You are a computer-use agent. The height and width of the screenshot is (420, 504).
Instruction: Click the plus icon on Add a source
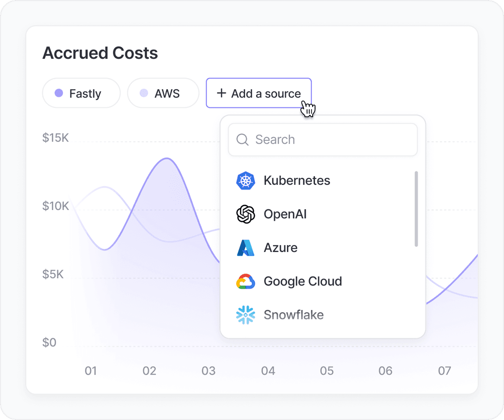[221, 93]
